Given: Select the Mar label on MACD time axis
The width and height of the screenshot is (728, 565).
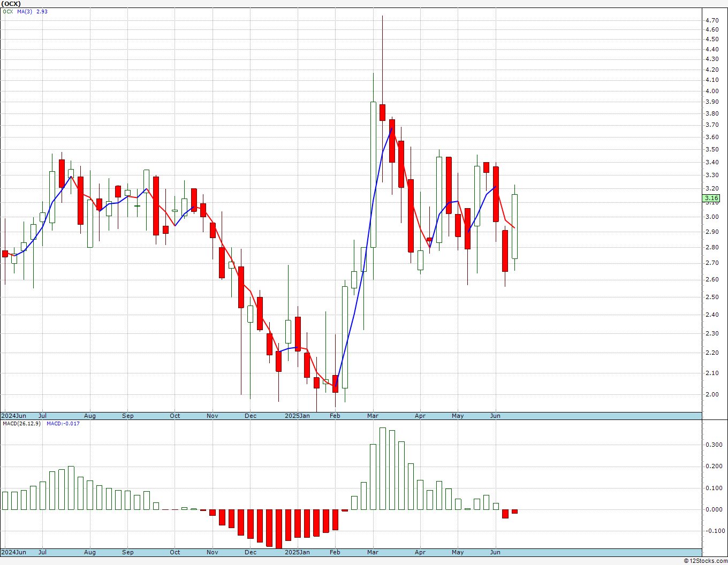Looking at the screenshot, I should coord(373,552).
